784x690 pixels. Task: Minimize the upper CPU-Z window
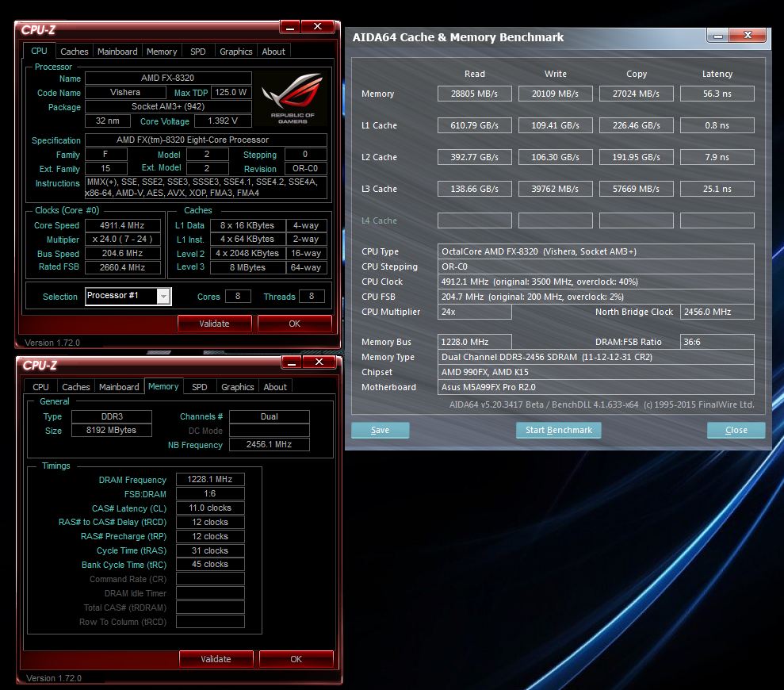click(290, 26)
